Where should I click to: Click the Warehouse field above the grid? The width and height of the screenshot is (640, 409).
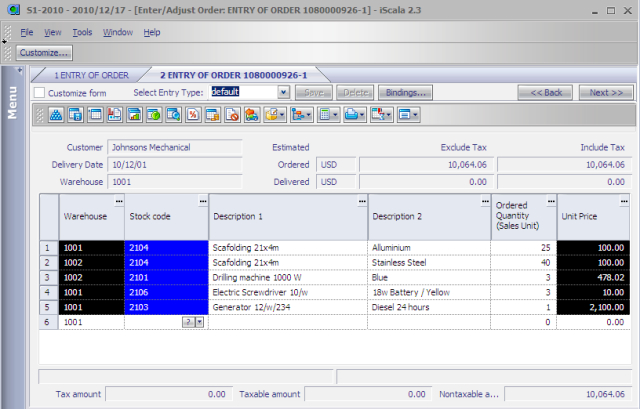coord(175,182)
